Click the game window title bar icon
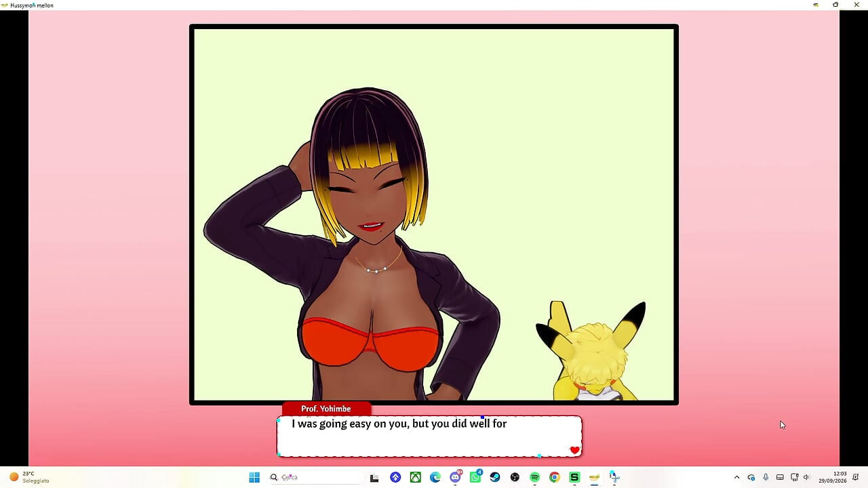This screenshot has width=868, height=488. click(5, 5)
